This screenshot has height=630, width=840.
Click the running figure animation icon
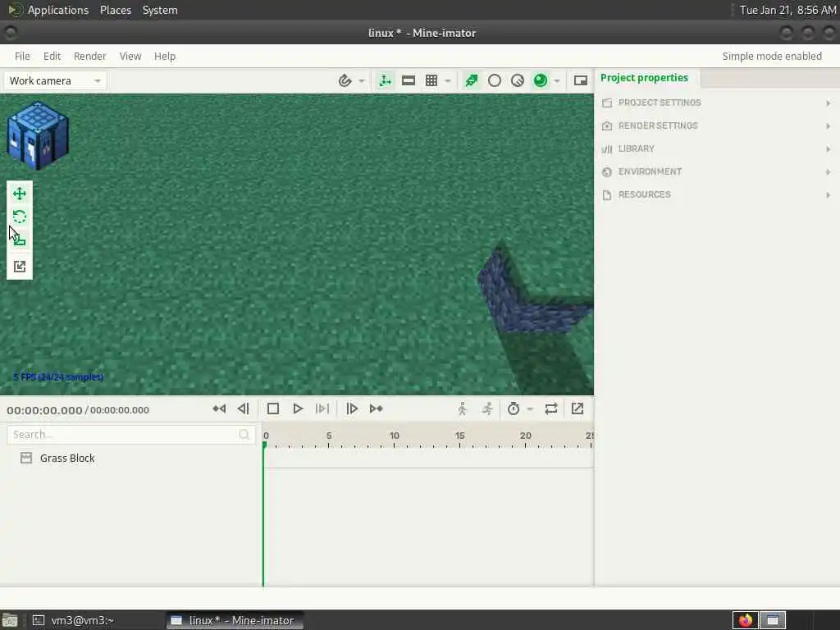click(x=487, y=409)
